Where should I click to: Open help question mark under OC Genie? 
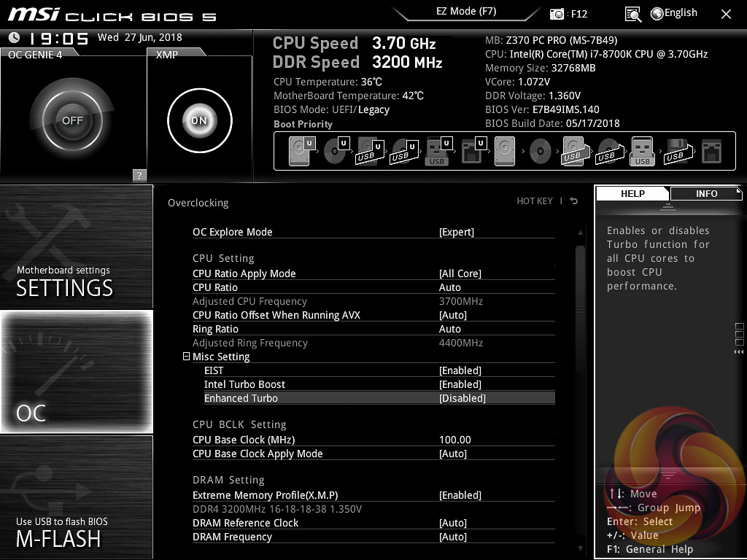[x=139, y=175]
